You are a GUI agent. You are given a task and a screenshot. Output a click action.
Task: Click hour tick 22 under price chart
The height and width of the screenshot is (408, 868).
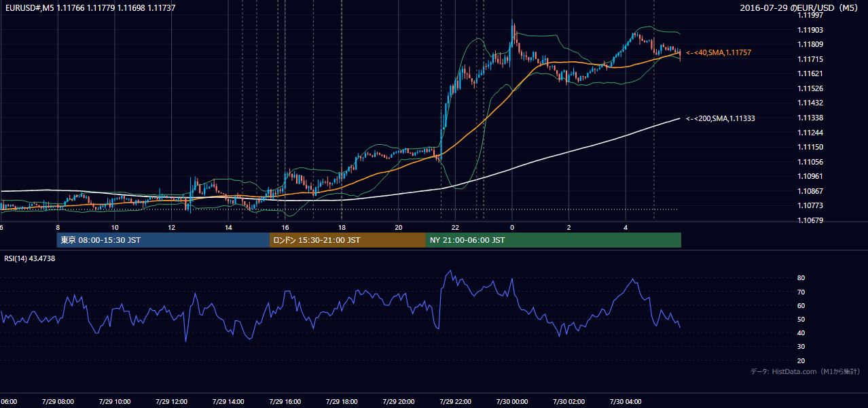pos(455,227)
